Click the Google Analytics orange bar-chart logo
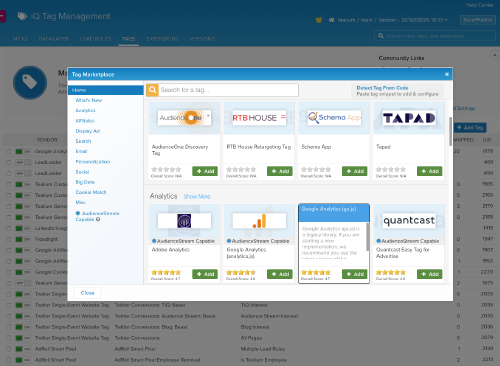Screen dimensions: 500x366 [x=259, y=221]
